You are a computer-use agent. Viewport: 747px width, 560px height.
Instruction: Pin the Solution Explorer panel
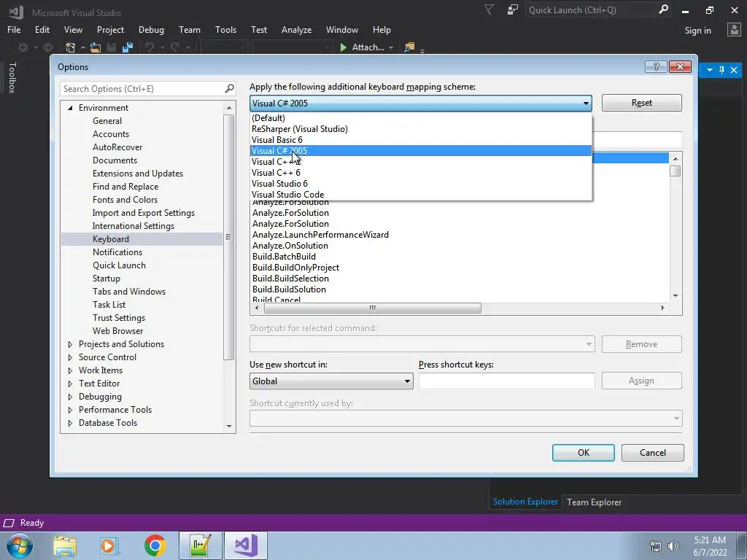point(721,70)
